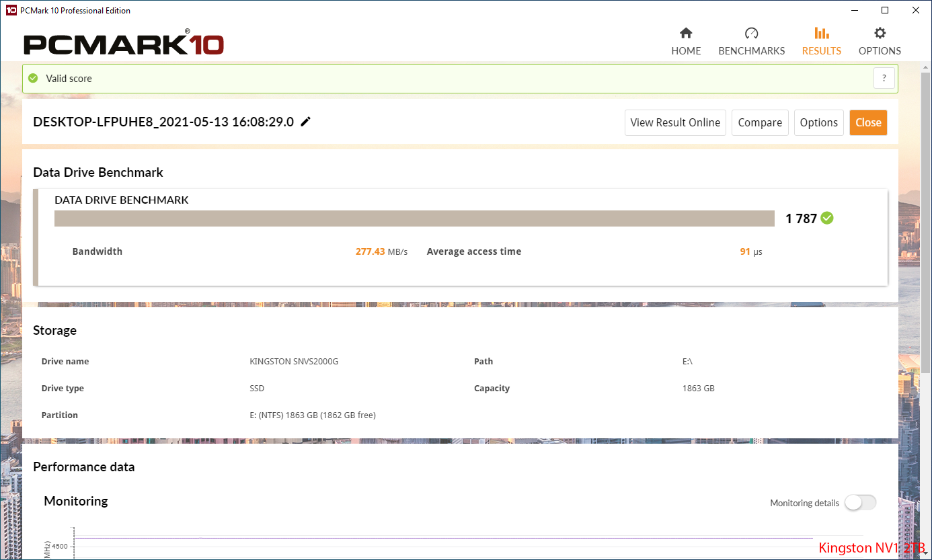Click the Performance data heading

(84, 467)
